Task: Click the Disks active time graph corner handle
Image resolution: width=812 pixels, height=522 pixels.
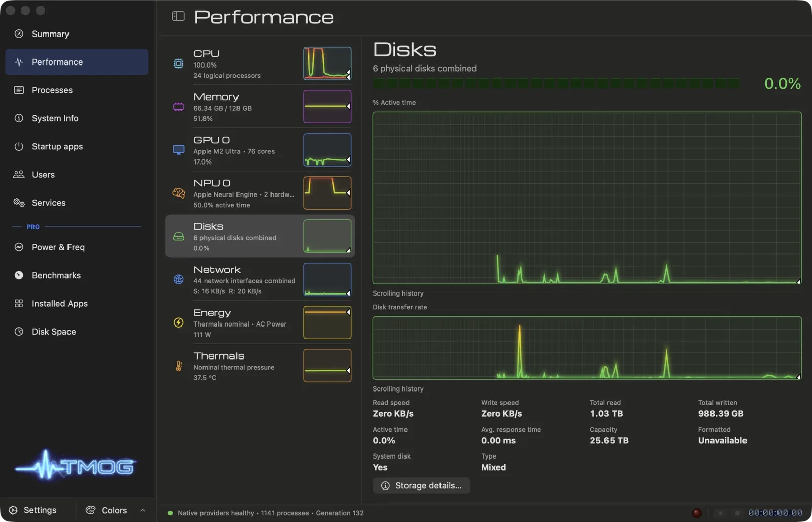Action: (798, 281)
